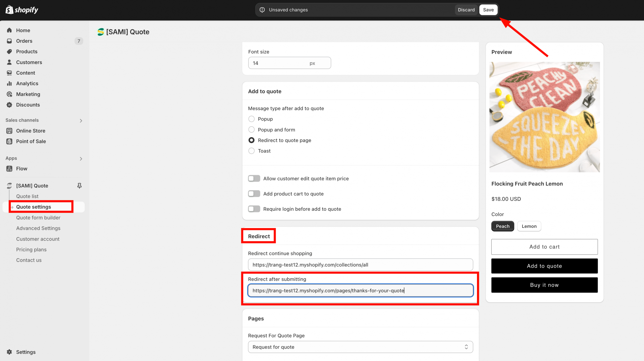Screen dimensions: 644x361
Task: Click the $18.00 USD price
Action: 506,199
